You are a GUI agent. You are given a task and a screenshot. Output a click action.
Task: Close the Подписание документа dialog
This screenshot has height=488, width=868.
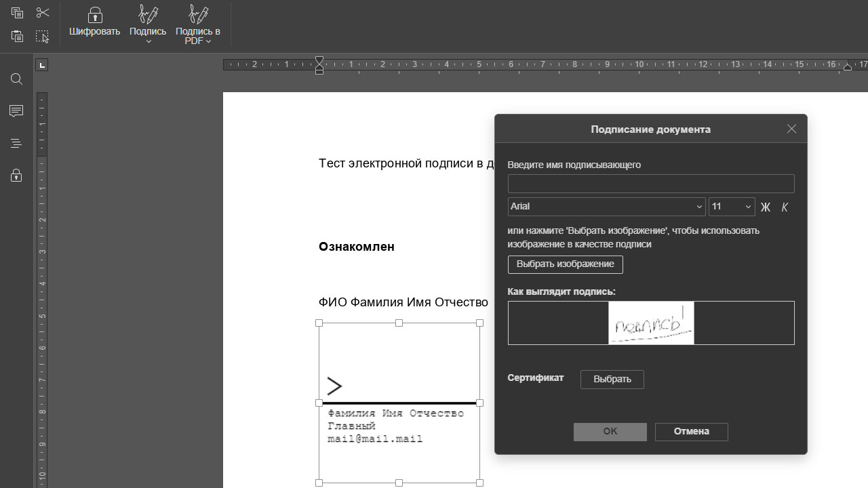tap(791, 129)
